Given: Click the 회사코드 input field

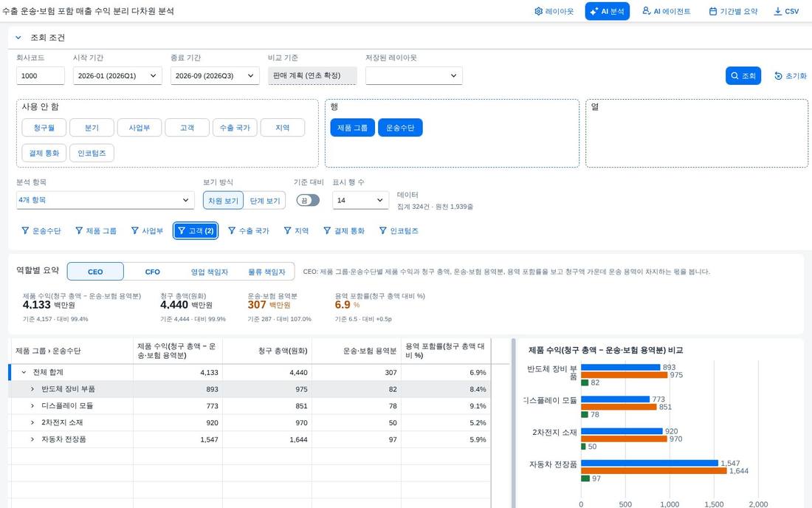Looking at the screenshot, I should click(x=41, y=75).
